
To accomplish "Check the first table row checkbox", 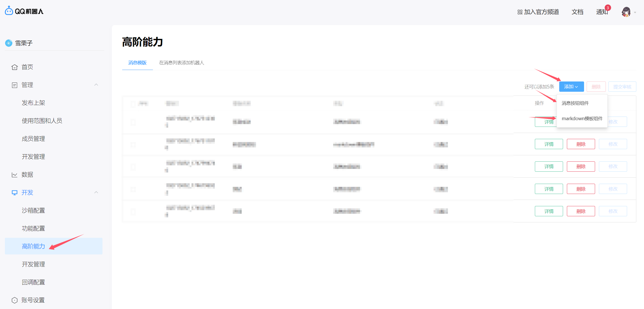I will click(x=133, y=122).
